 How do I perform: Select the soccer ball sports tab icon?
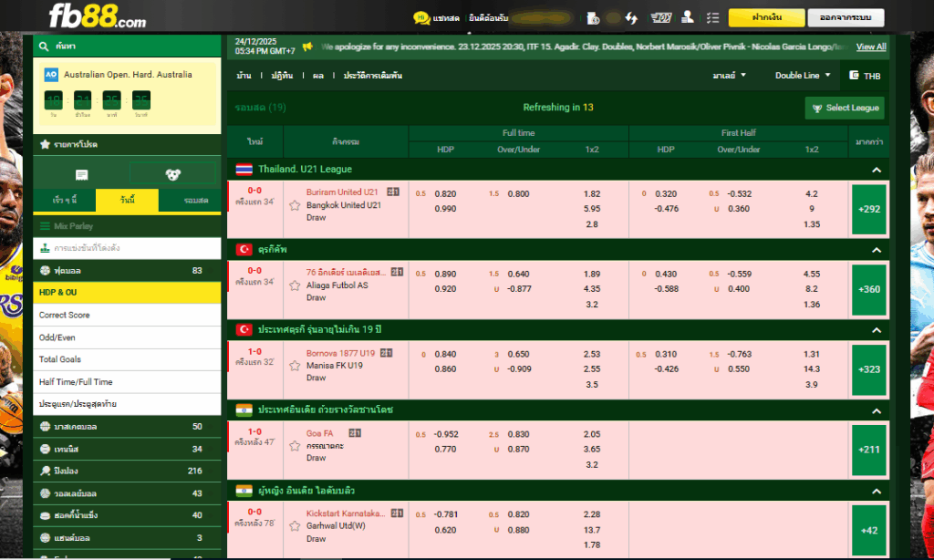(172, 174)
